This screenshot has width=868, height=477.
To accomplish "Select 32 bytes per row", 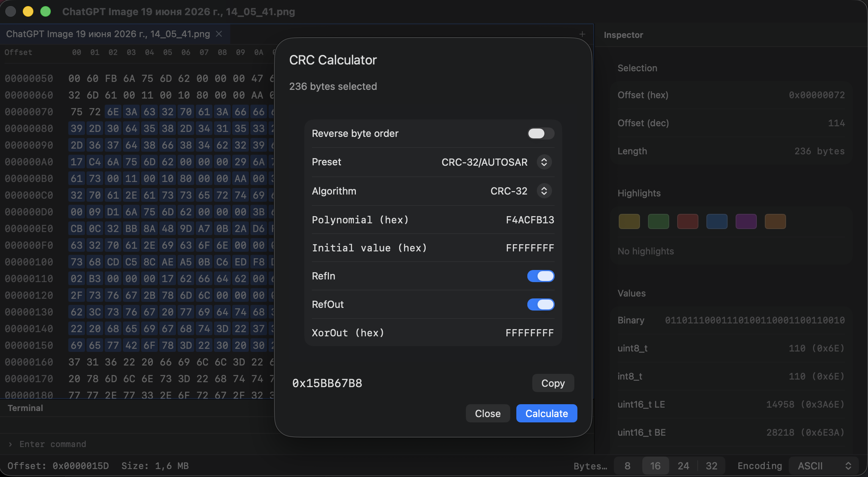I will coord(712,466).
